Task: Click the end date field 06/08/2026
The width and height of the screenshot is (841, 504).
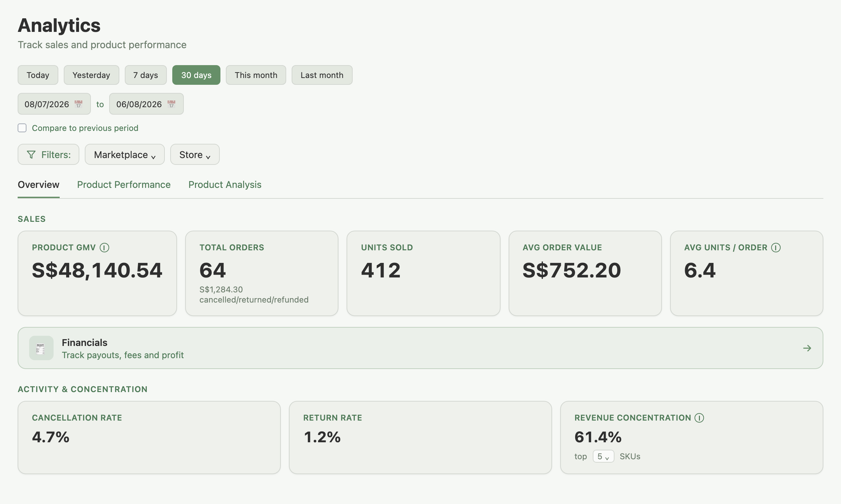Action: (x=146, y=104)
